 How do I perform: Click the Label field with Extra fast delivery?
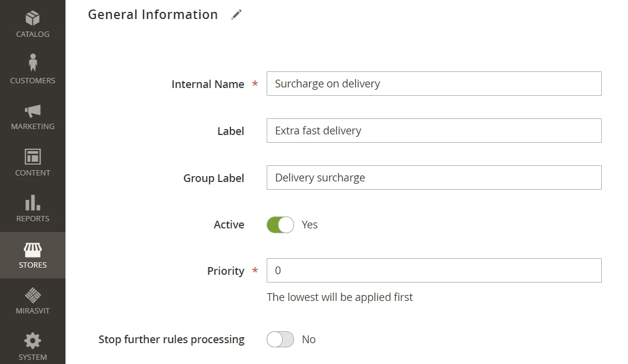[434, 131]
